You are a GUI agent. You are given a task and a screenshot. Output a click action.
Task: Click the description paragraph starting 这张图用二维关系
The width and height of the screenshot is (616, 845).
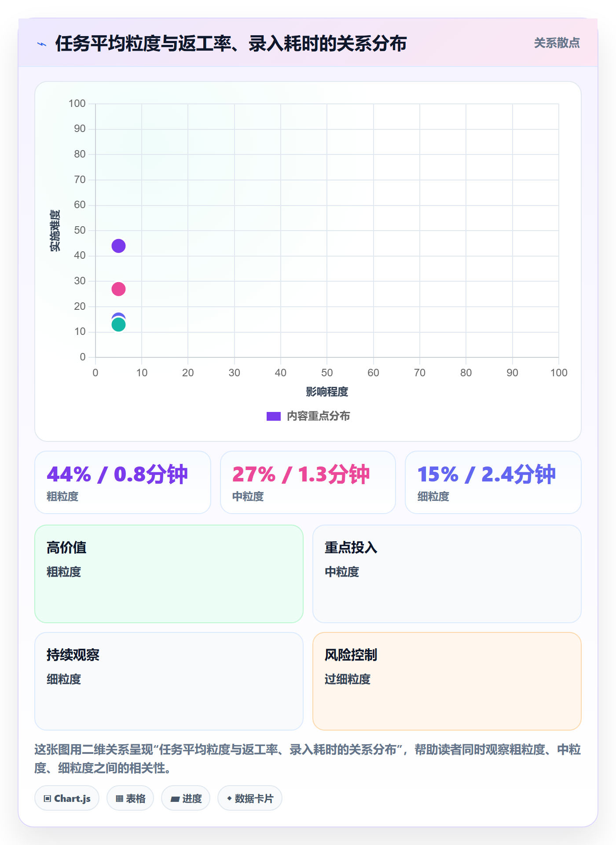click(x=308, y=759)
